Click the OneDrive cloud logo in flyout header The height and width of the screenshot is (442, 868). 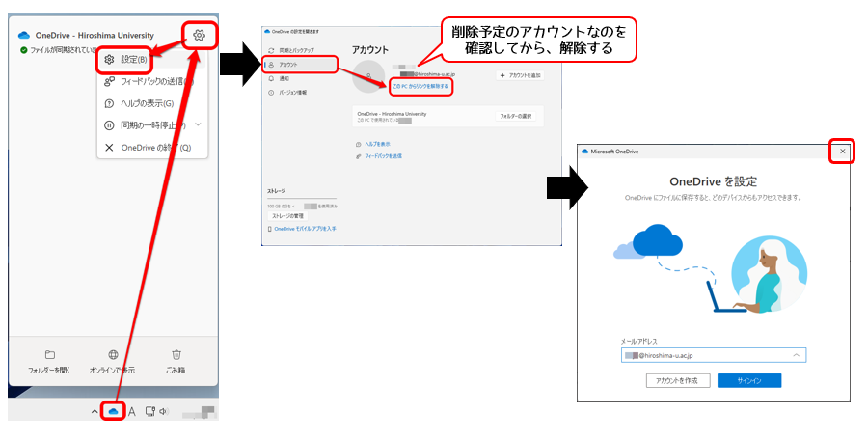pos(24,35)
